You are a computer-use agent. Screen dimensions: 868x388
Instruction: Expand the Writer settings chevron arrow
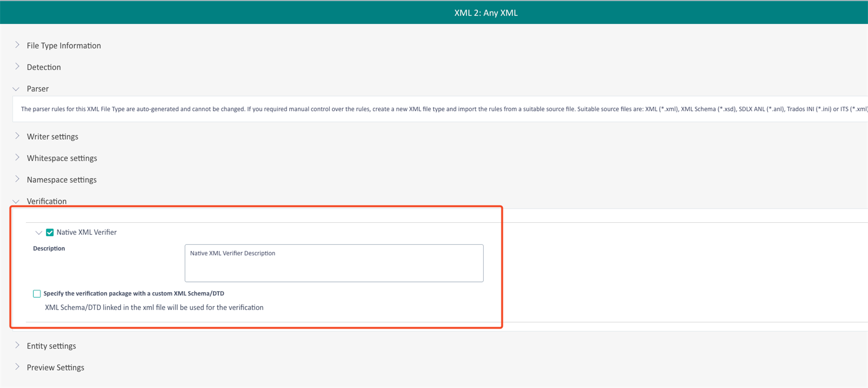point(17,136)
